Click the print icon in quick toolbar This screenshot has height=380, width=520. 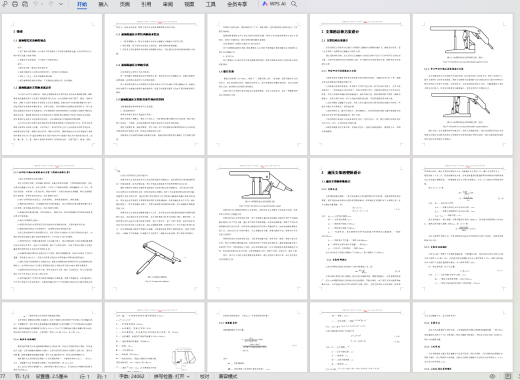(x=15, y=4)
